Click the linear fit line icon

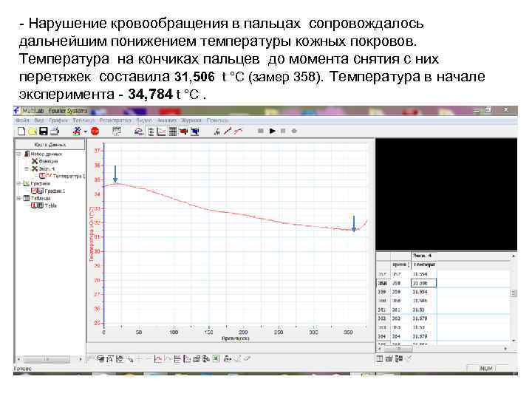(x=228, y=132)
